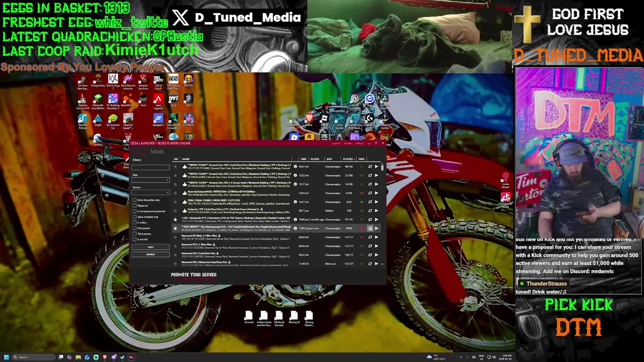Open My Summer Car desktop shortcut

coord(113,121)
